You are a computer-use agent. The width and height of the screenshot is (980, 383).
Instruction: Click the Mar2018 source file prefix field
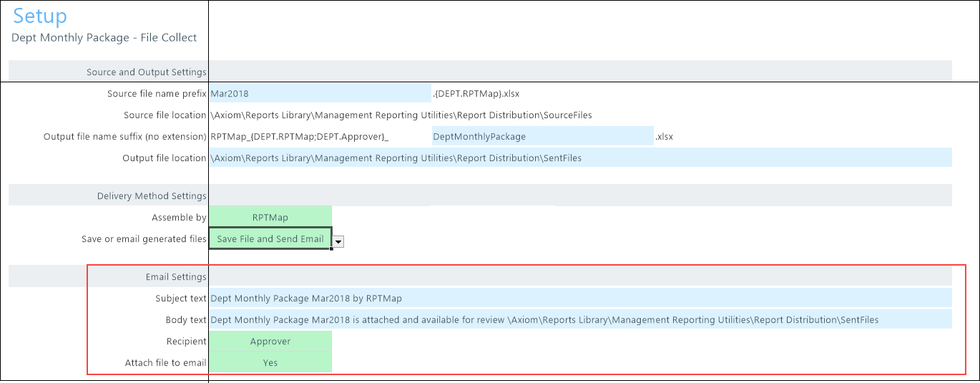[x=320, y=94]
